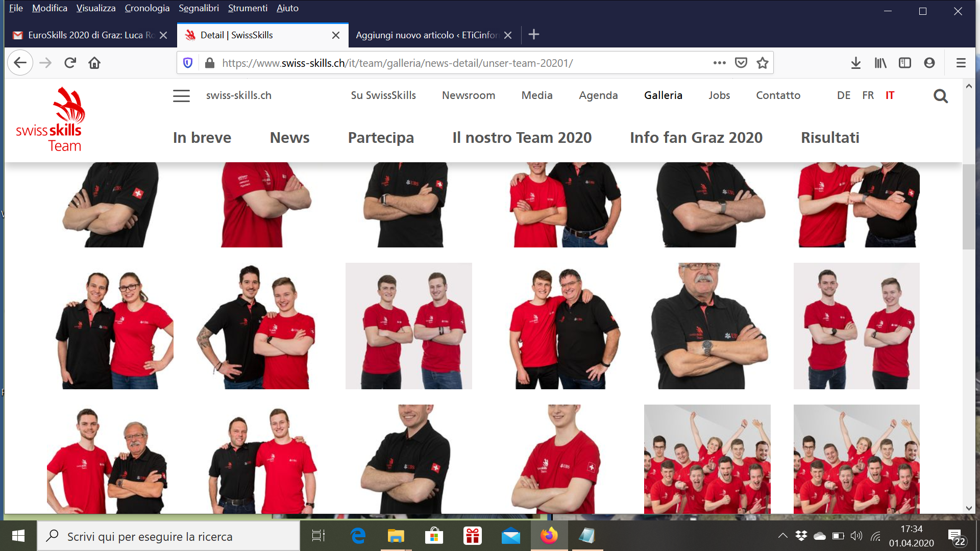Save page to Pocket
The image size is (980, 551).
coord(741,63)
